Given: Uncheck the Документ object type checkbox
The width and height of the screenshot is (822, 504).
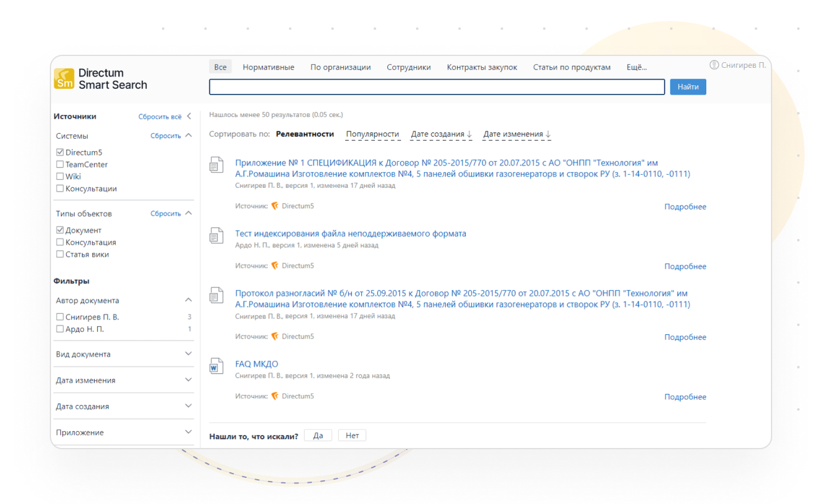Looking at the screenshot, I should (x=60, y=230).
